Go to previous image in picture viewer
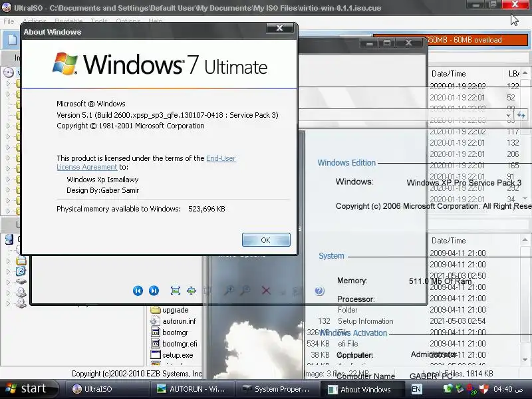 (138, 291)
